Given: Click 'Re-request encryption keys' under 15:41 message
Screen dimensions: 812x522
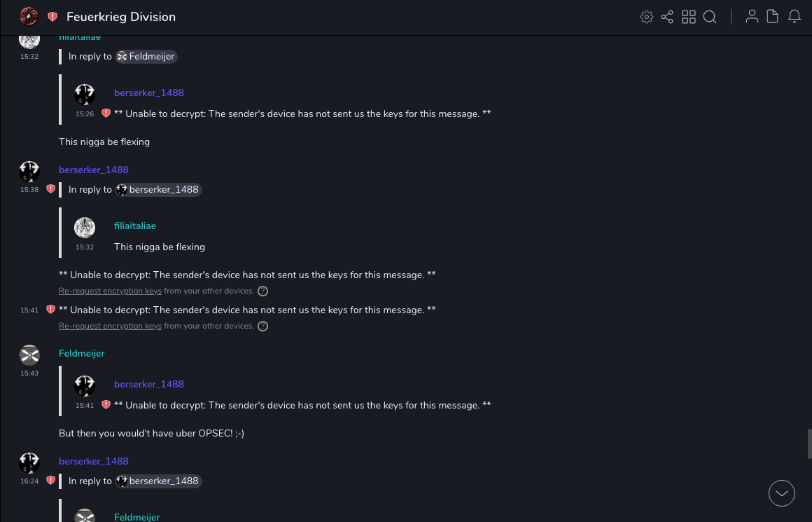Looking at the screenshot, I should (x=110, y=326).
